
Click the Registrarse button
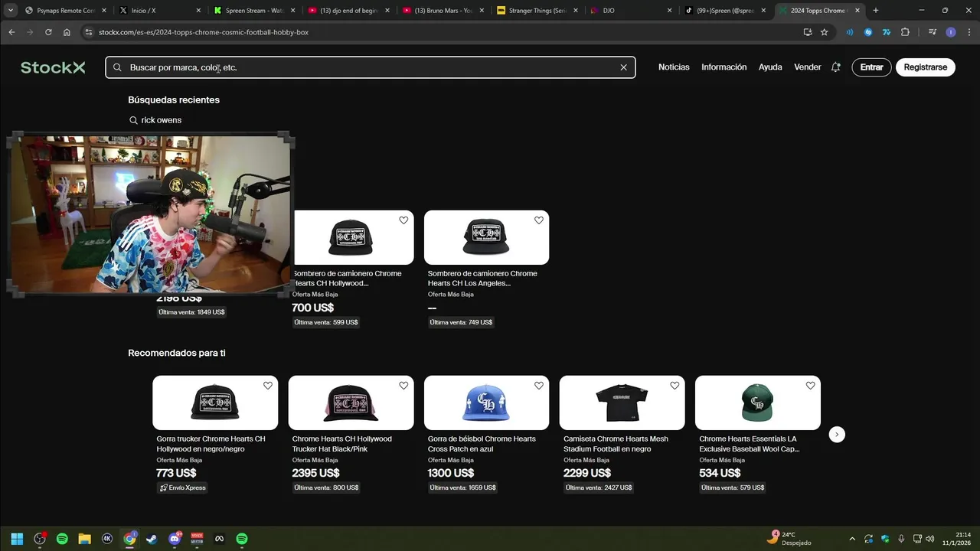coord(925,67)
